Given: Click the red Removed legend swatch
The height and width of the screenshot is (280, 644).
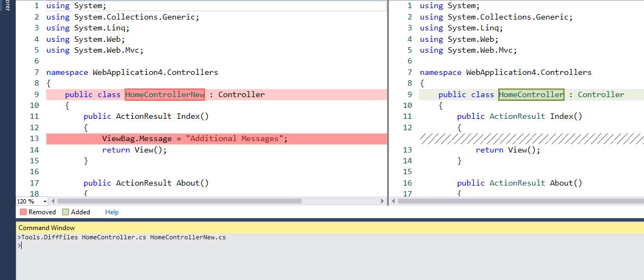Looking at the screenshot, I should click(x=23, y=212).
